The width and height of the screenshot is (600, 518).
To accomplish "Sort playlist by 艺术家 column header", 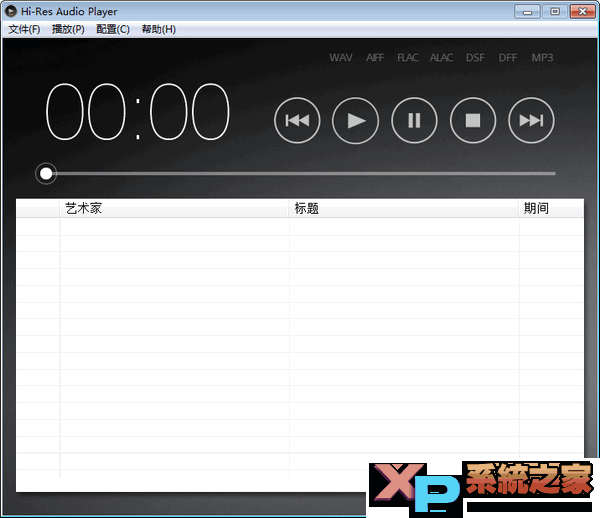I will (x=174, y=209).
